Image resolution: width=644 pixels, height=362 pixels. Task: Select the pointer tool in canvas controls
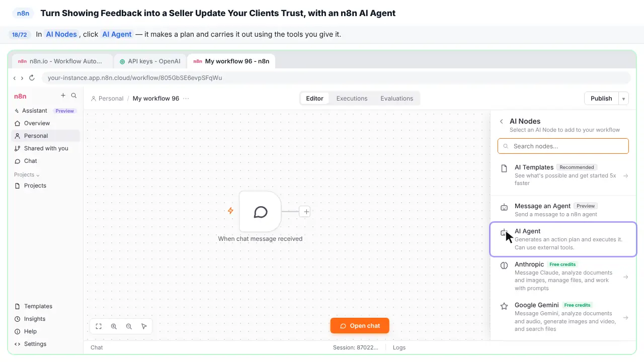click(x=144, y=326)
